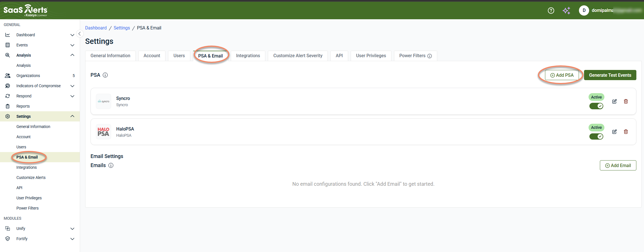Delete the HaloPSA integration
The image size is (644, 252).
click(x=626, y=132)
